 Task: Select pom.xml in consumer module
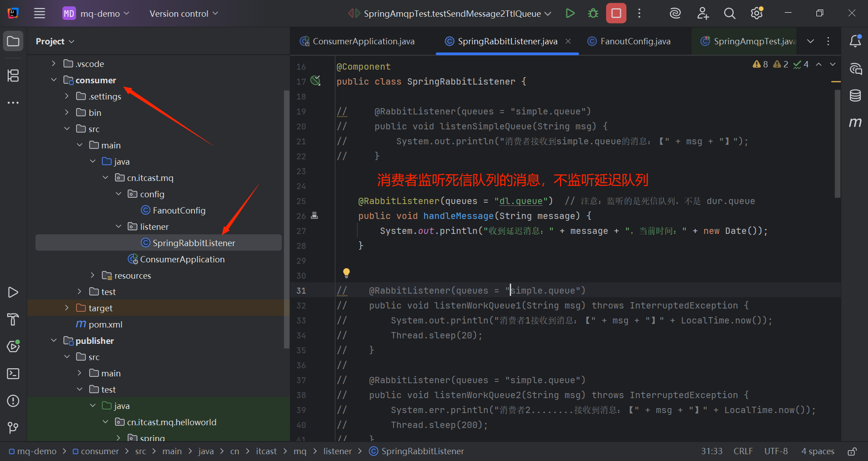(x=100, y=324)
